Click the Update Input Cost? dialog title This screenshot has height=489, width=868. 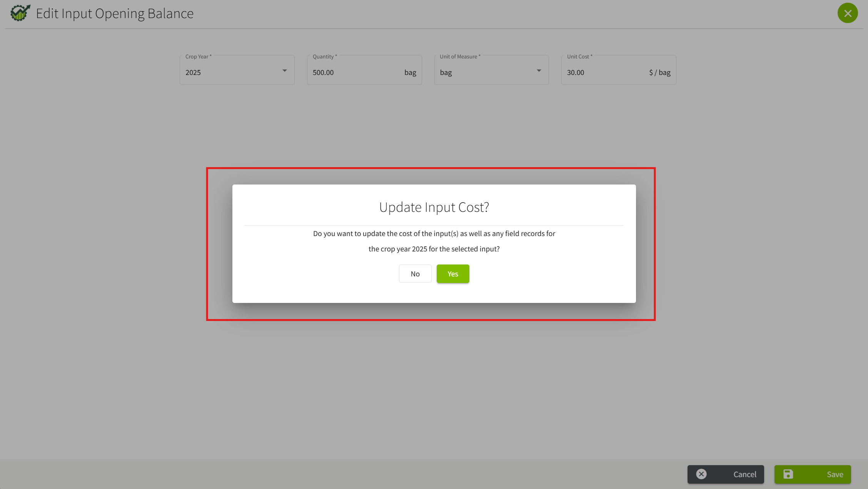pyautogui.click(x=434, y=207)
